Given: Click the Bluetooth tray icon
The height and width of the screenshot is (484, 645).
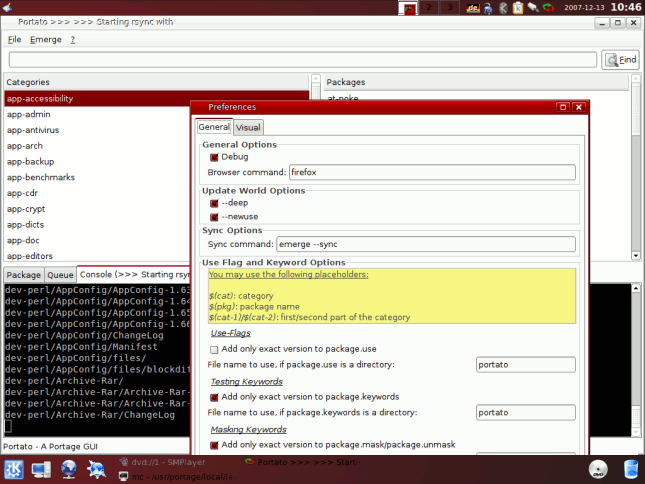Looking at the screenshot, I should 503,8.
